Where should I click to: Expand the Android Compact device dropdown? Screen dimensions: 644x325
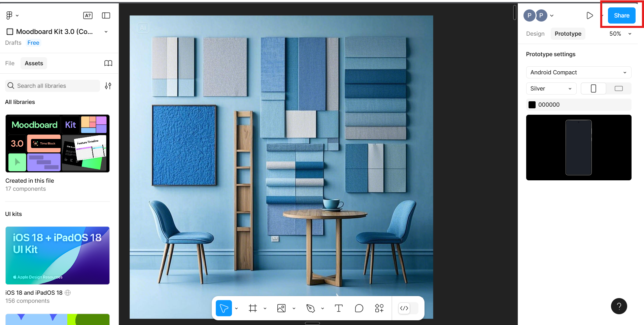coord(578,72)
